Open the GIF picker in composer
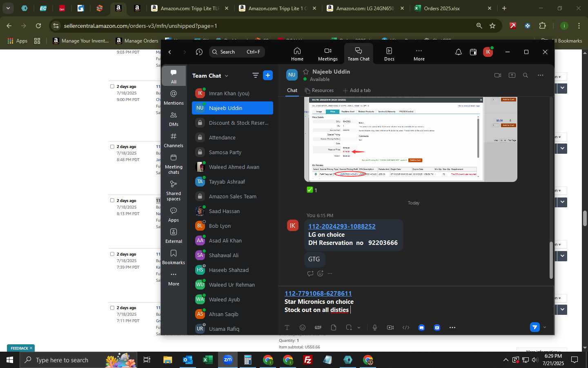This screenshot has height=368, width=588. point(318,328)
